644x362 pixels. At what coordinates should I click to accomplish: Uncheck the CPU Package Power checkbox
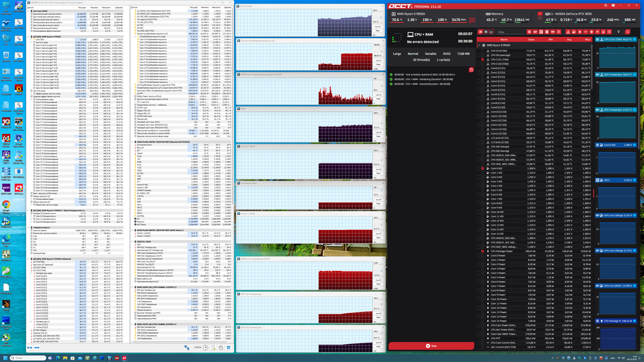tap(483, 252)
